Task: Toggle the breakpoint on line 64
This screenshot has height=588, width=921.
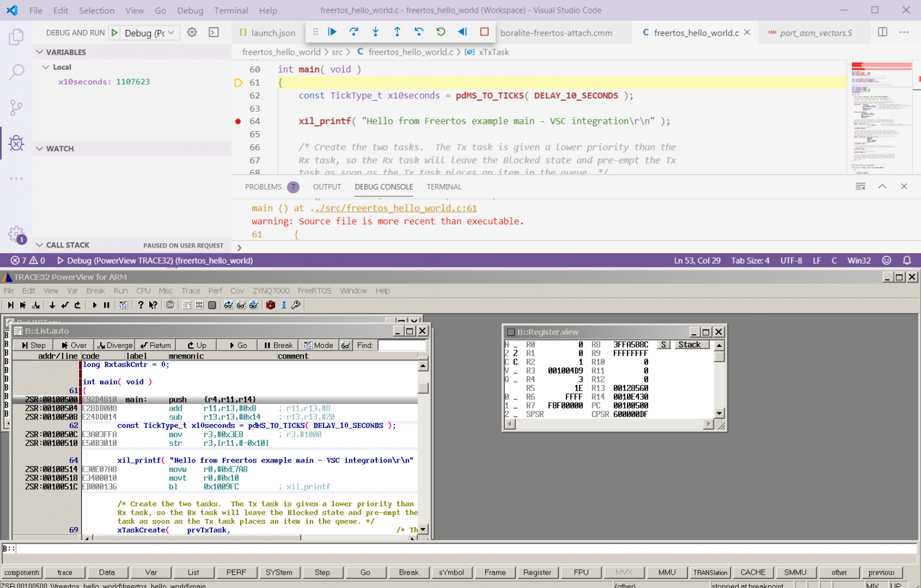Action: click(x=238, y=121)
